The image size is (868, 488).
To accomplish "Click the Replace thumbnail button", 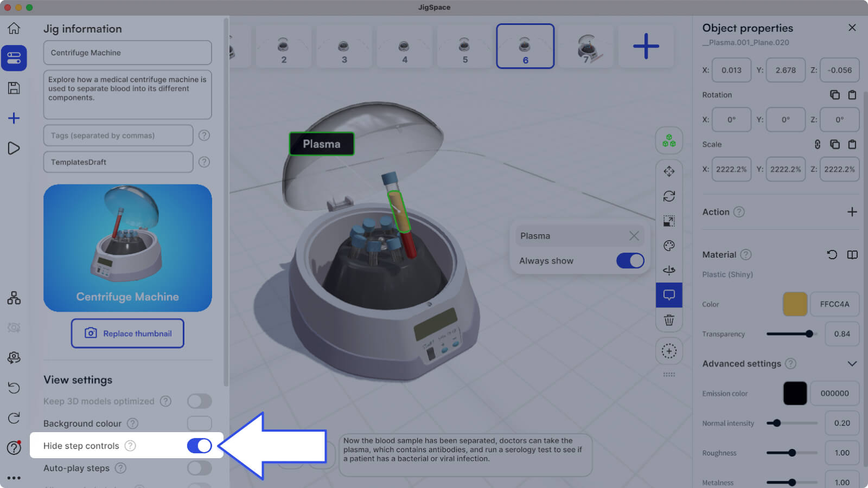I will click(x=127, y=333).
